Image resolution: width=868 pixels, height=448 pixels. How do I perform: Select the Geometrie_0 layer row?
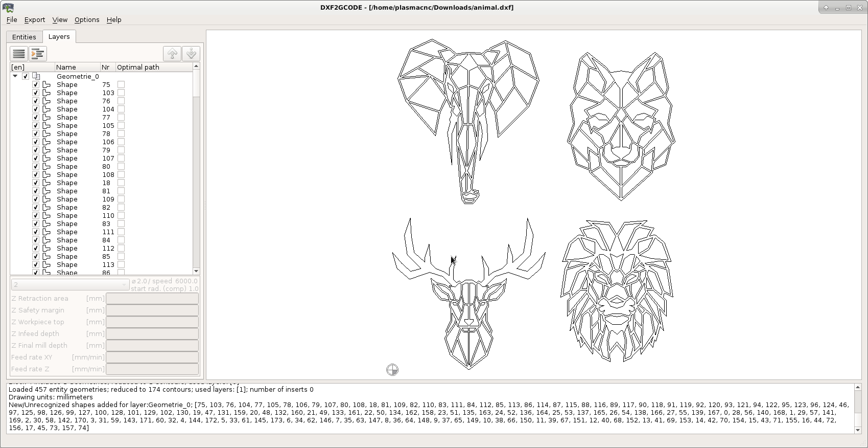pyautogui.click(x=102, y=76)
